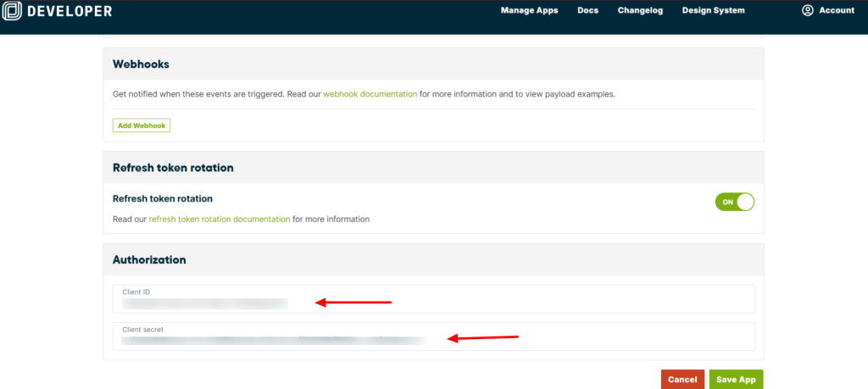This screenshot has height=389, width=868.
Task: Click the Refresh token rotation section header
Action: pos(173,168)
